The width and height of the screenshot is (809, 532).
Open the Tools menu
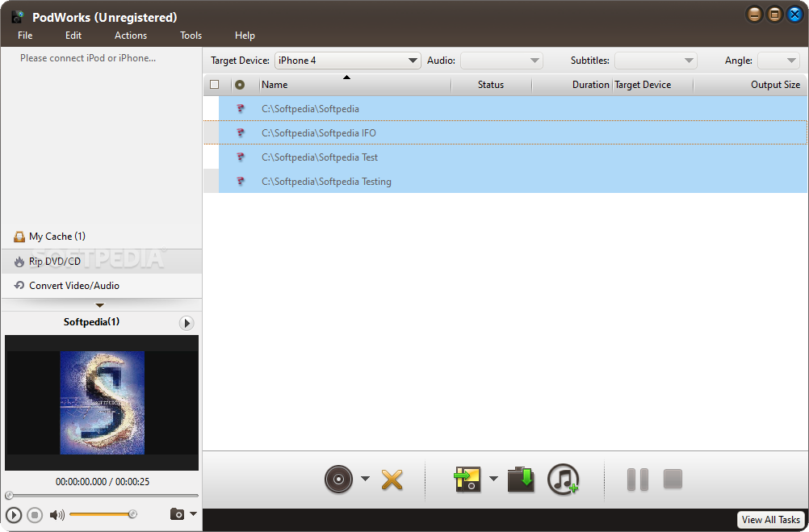[x=191, y=36]
